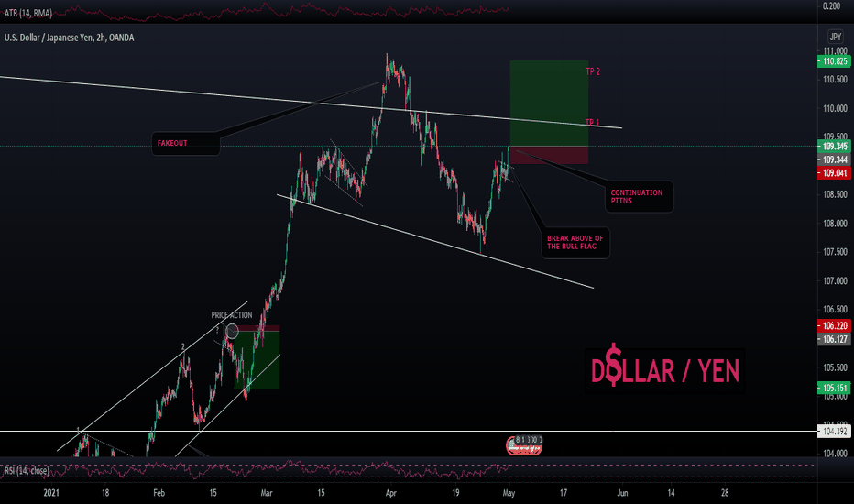This screenshot has height=504, width=854.
Task: Click the 2021 label on time axis
Action: [x=51, y=493]
